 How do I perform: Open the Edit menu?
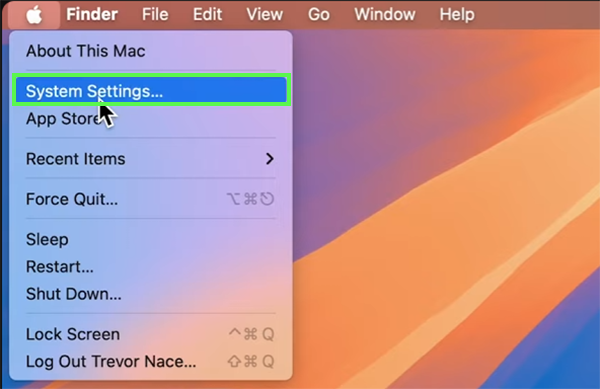pos(207,15)
